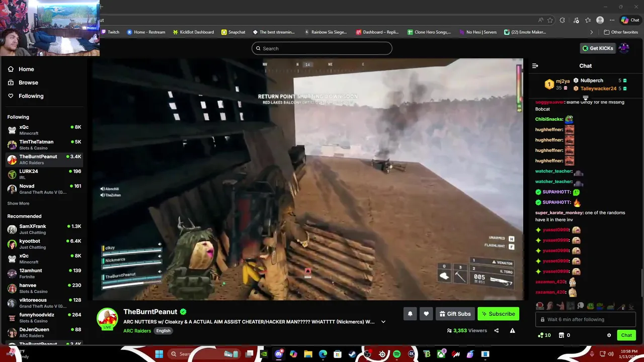
Task: Click TheBurntPeanut streamer avatar with LIVE badge
Action: click(107, 319)
